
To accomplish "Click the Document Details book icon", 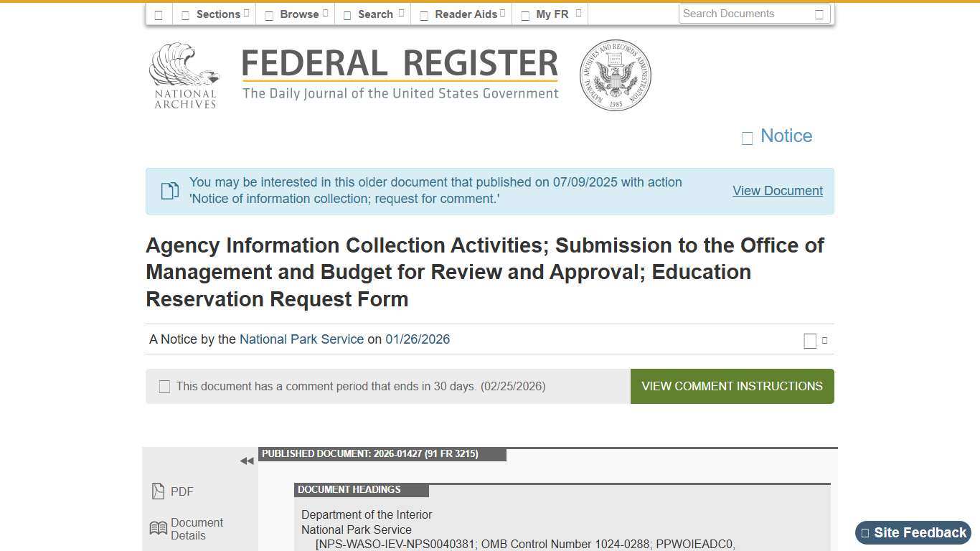I will (x=158, y=528).
